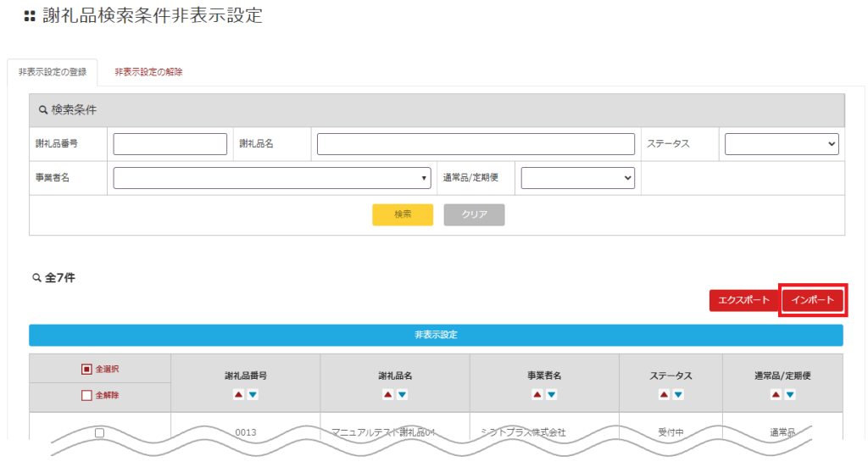Screen dimensions: 868x473
Task: Open the 通常品/定期便 dropdown
Action: [577, 178]
